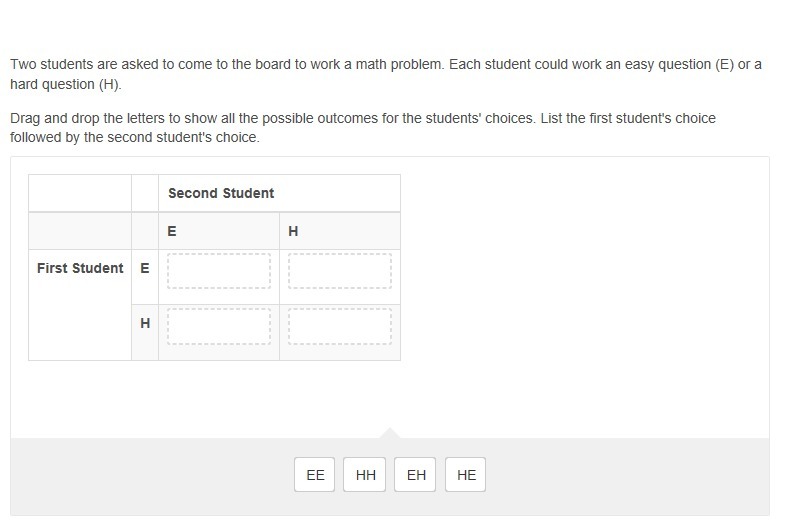Click drop zone for first H, second E
The height and width of the screenshot is (522, 797).
[219, 326]
